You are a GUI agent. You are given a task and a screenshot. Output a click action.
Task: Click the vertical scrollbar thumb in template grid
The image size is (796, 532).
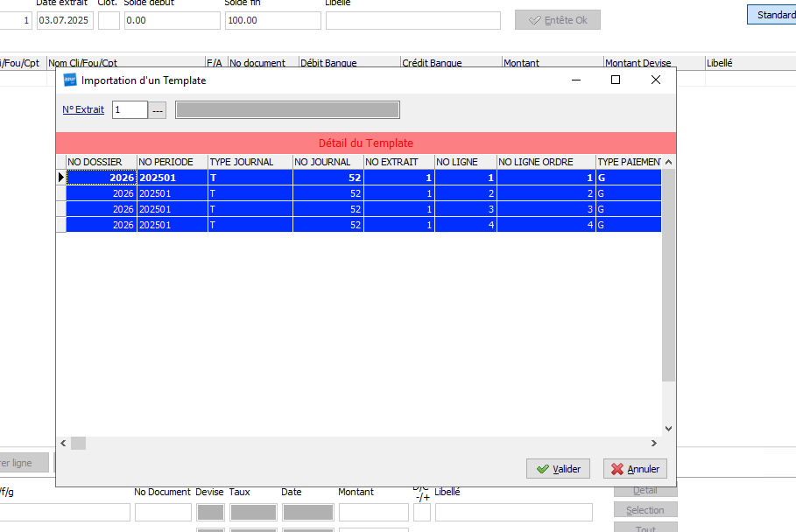tap(668, 275)
